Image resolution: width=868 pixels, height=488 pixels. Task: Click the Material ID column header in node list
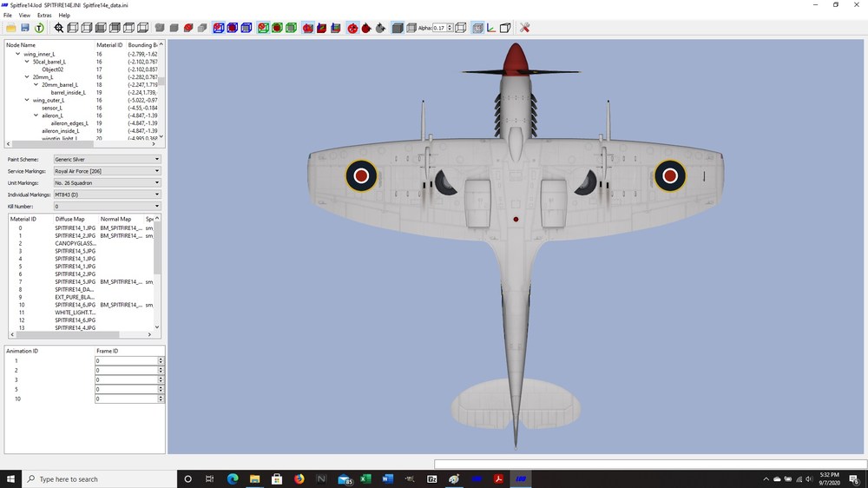(109, 45)
